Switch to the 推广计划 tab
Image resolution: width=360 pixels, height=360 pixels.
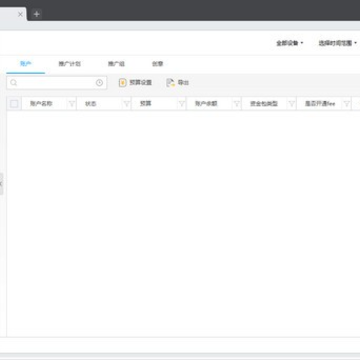point(69,64)
